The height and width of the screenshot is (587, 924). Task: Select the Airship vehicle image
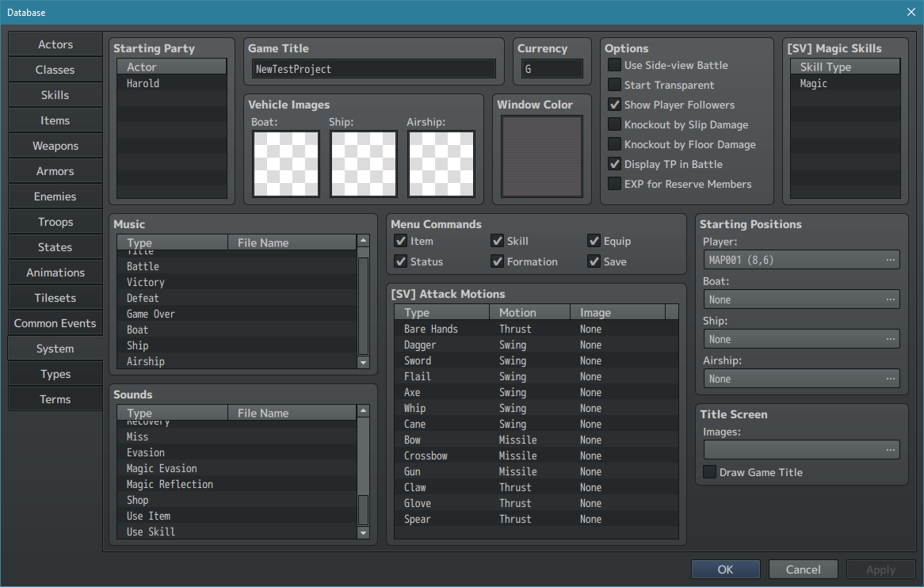(441, 163)
